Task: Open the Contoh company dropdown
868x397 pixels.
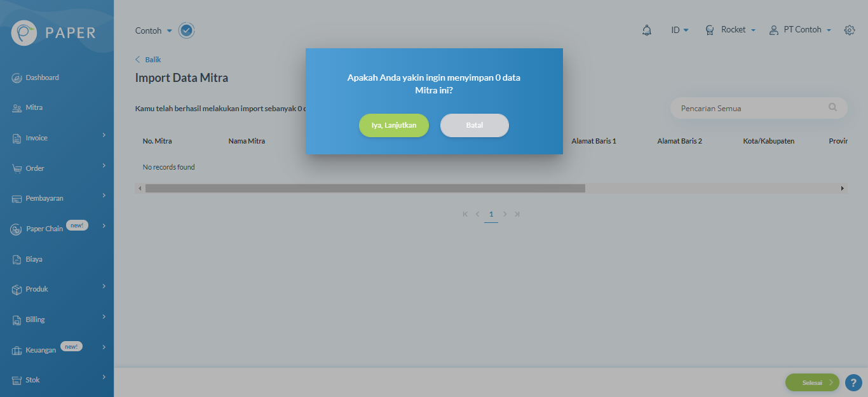Action: 154,30
